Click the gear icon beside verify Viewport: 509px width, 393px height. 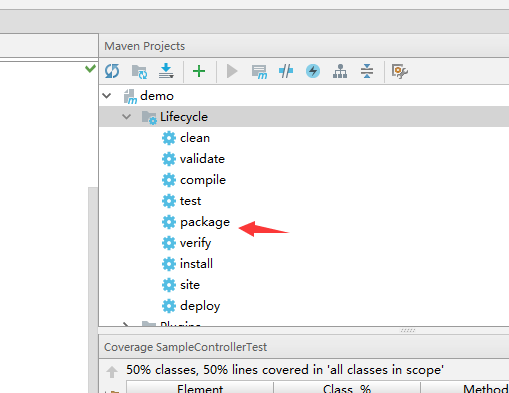point(169,243)
